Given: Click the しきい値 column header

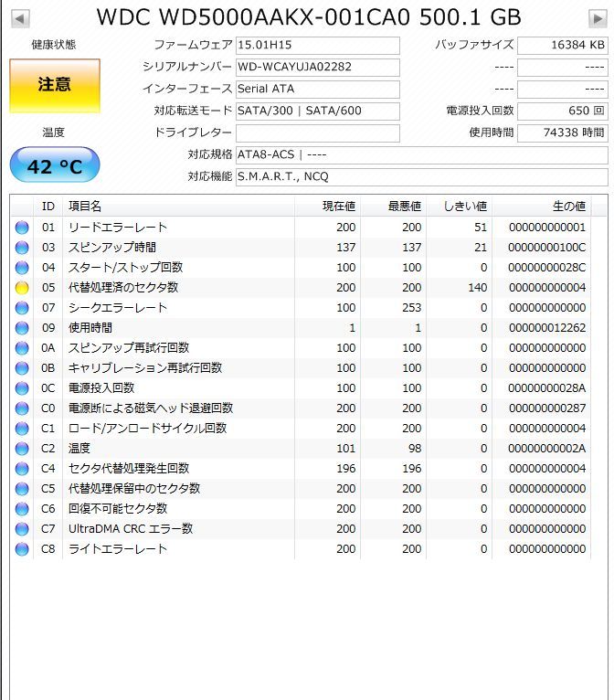Looking at the screenshot, I should 460,207.
